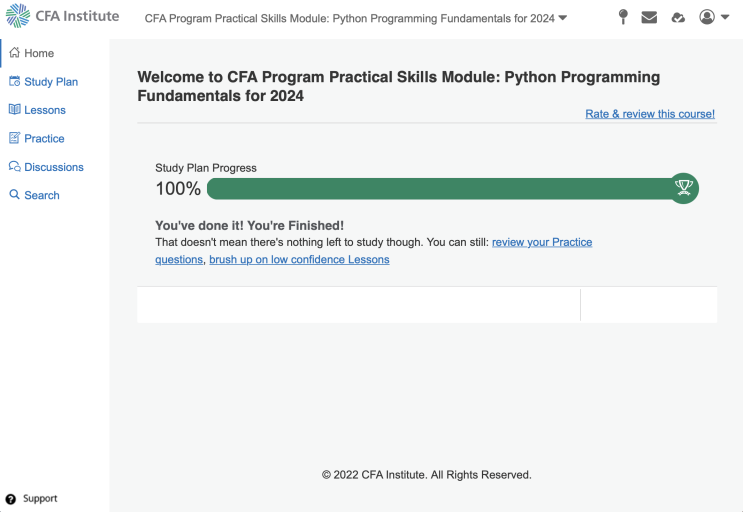Click the Lessons book icon in sidebar
The height and width of the screenshot is (512, 743).
pos(14,110)
